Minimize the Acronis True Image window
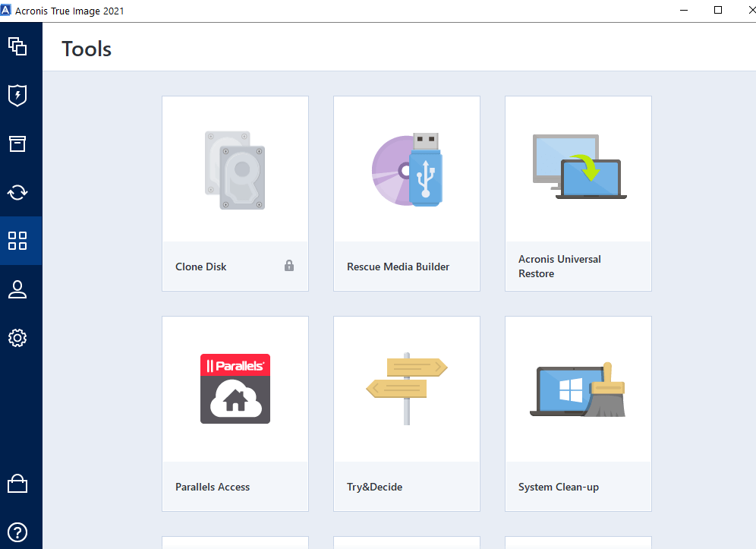The image size is (756, 549). [x=684, y=10]
